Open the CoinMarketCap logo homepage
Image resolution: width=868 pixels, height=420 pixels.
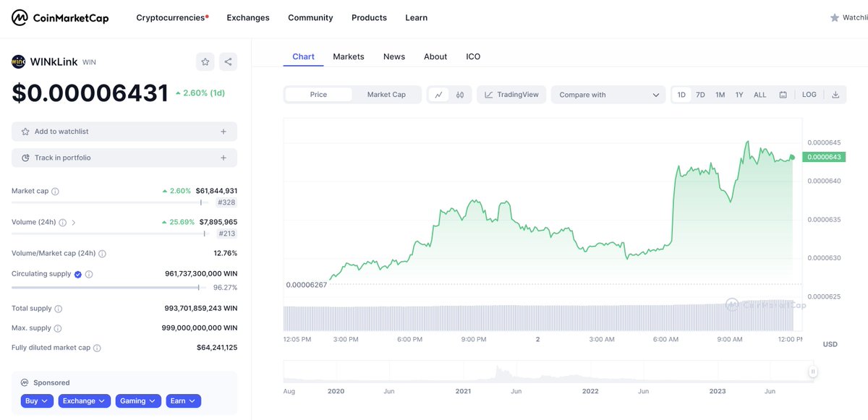coord(60,17)
